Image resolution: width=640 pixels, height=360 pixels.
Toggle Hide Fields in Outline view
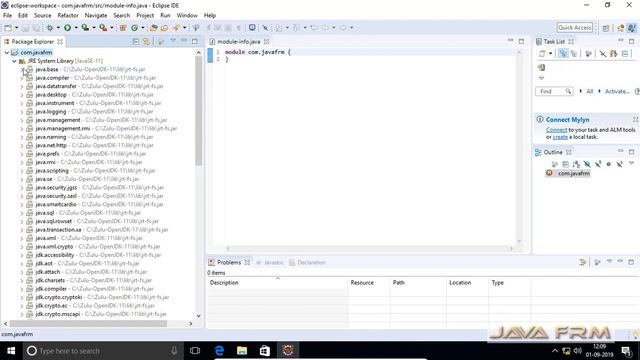pos(587,164)
